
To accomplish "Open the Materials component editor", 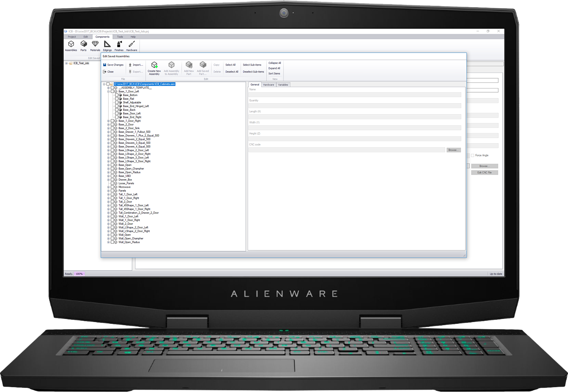I will coord(95,46).
